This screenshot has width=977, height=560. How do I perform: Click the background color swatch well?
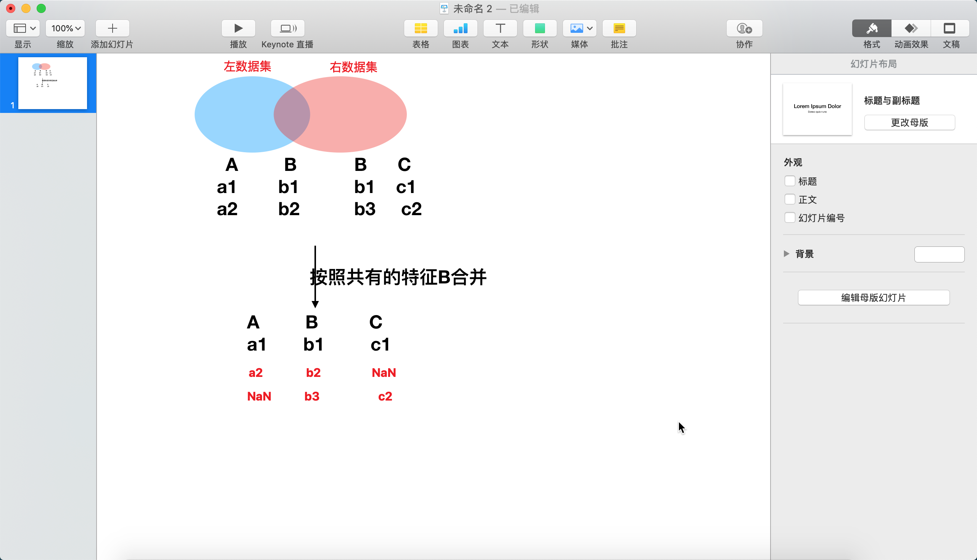[x=939, y=254]
